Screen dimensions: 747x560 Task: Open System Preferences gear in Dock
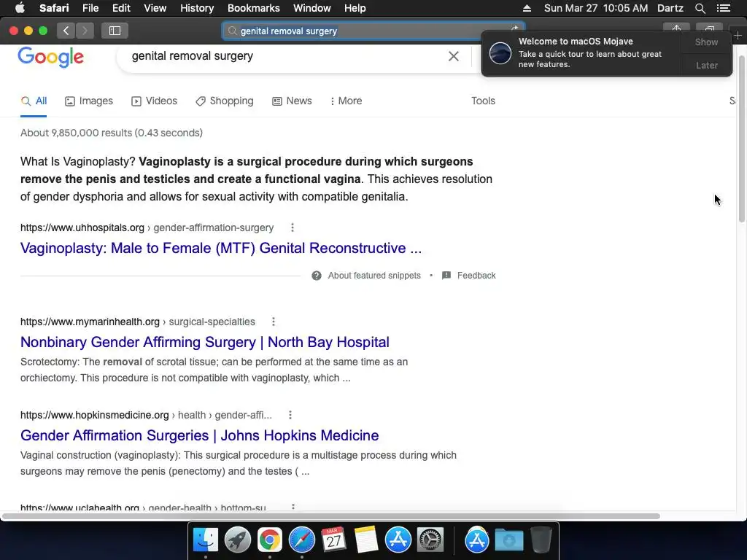[x=430, y=540]
